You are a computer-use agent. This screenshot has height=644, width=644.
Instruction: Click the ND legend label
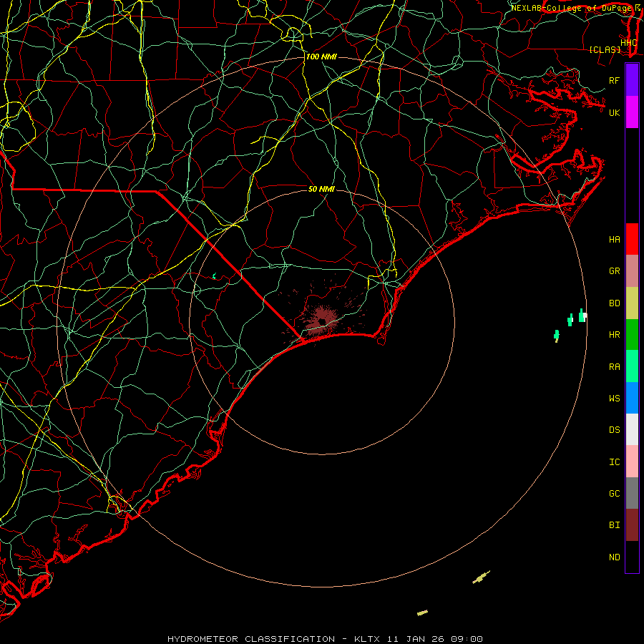click(x=614, y=557)
